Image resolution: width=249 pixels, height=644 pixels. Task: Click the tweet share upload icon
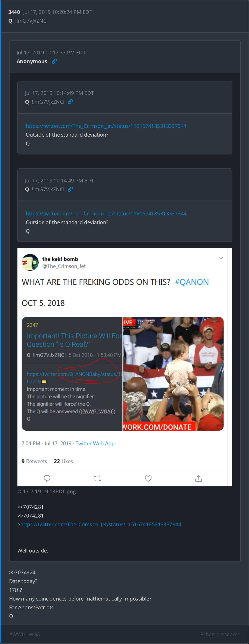click(199, 478)
